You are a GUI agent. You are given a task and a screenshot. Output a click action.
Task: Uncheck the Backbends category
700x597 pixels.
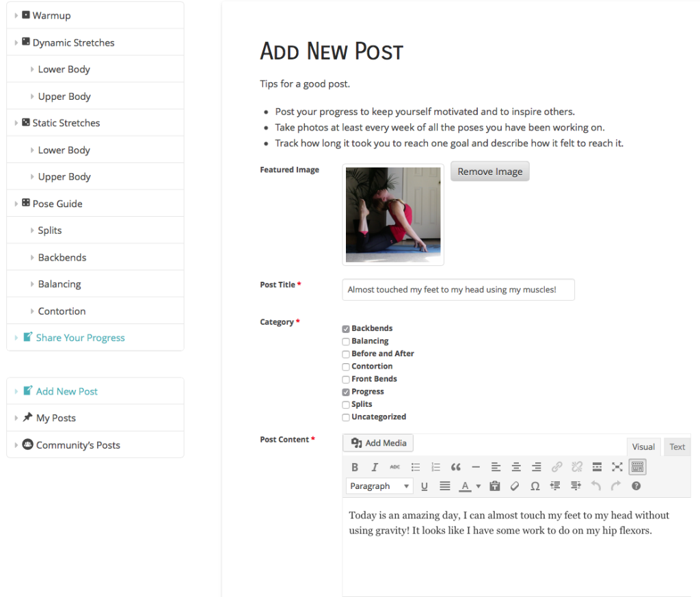coord(345,329)
